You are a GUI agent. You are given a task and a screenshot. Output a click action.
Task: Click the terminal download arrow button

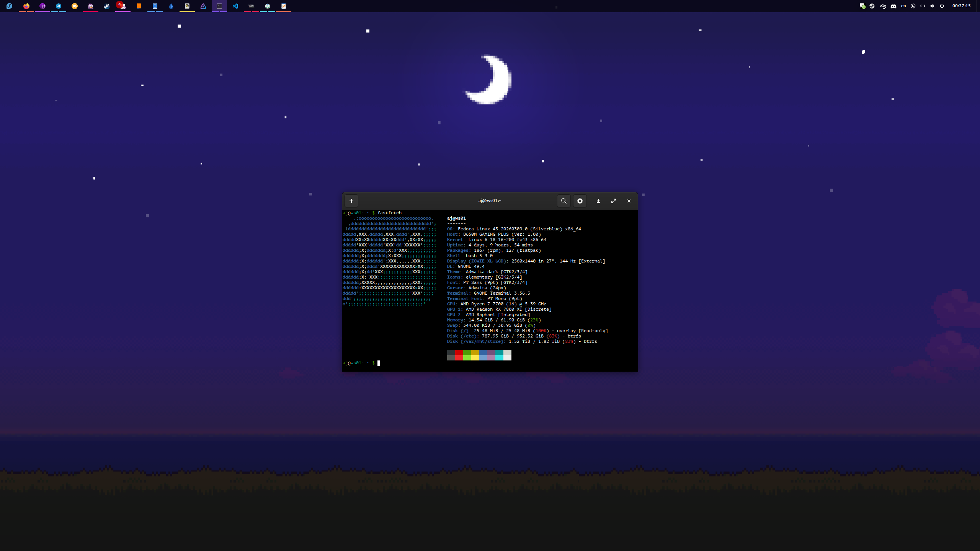(598, 201)
